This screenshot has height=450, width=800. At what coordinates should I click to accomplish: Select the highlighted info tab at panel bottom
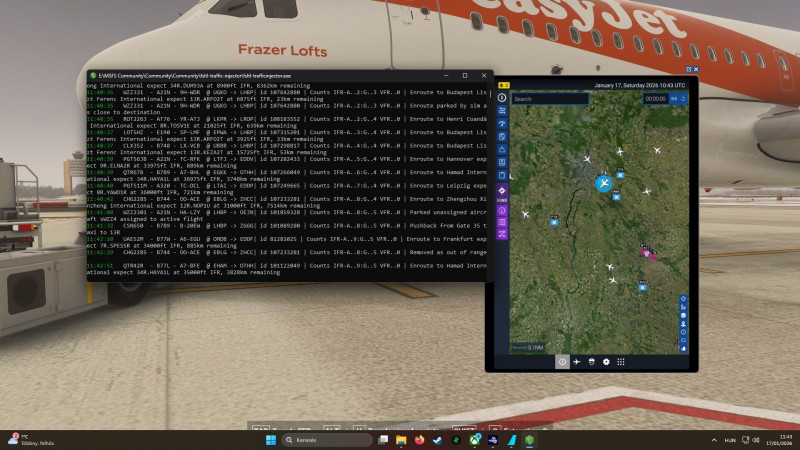(562, 362)
